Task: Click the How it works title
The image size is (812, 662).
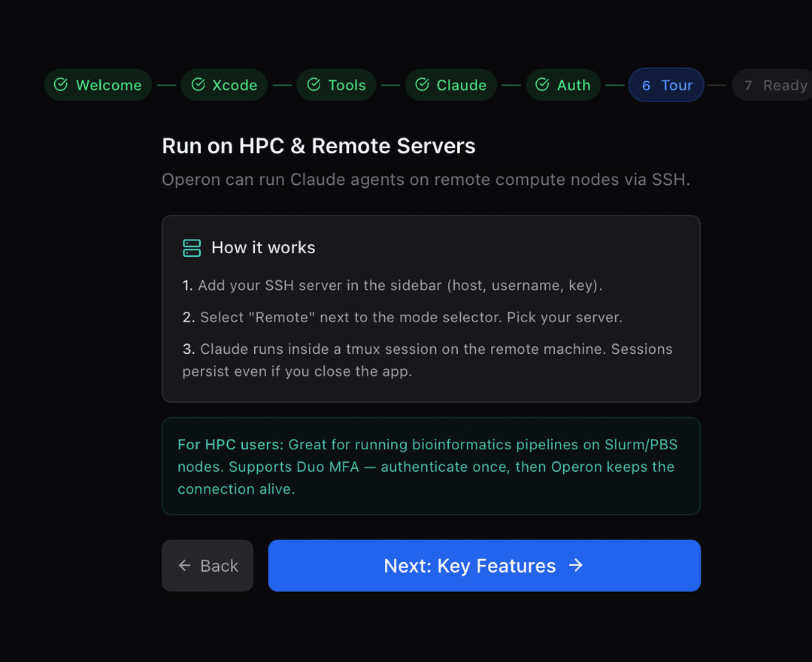Action: [x=263, y=248]
